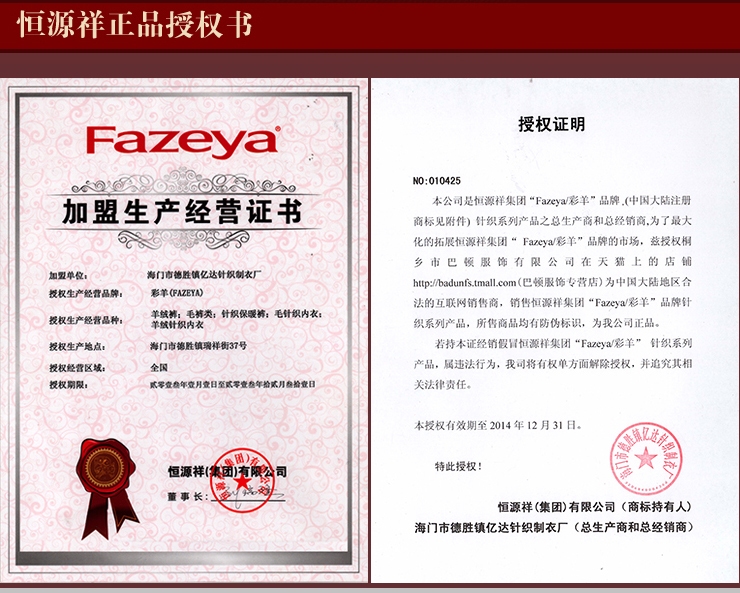Click the dark red wax seal ribbon

tap(107, 488)
